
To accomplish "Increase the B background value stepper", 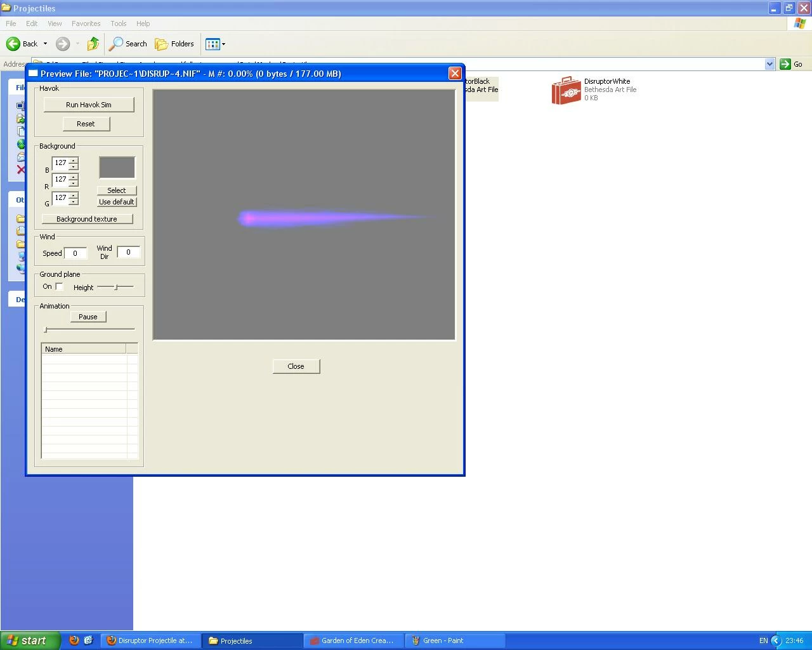I will pos(74,160).
